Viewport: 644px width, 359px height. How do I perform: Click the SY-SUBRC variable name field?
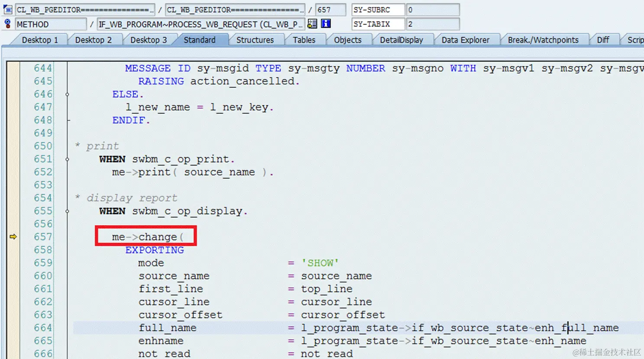[x=378, y=10]
